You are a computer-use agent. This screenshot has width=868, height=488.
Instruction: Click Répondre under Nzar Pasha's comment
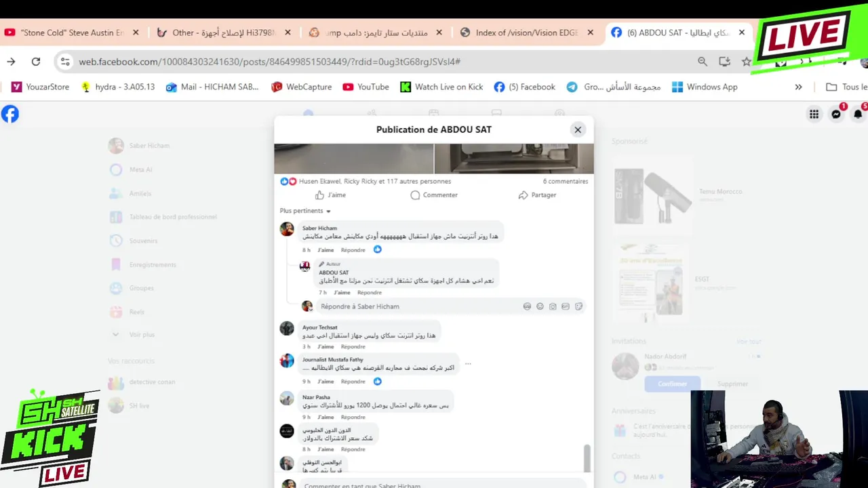tap(353, 418)
